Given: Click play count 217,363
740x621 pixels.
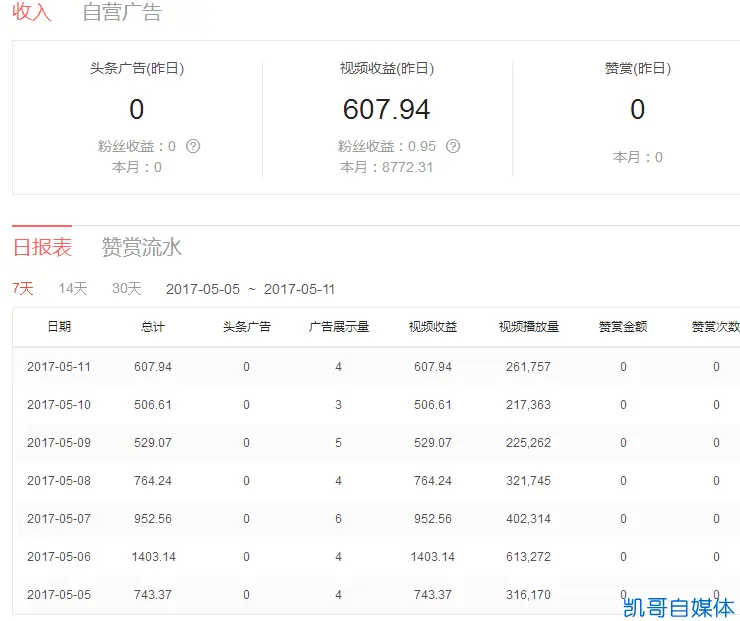Looking at the screenshot, I should click(x=528, y=405).
